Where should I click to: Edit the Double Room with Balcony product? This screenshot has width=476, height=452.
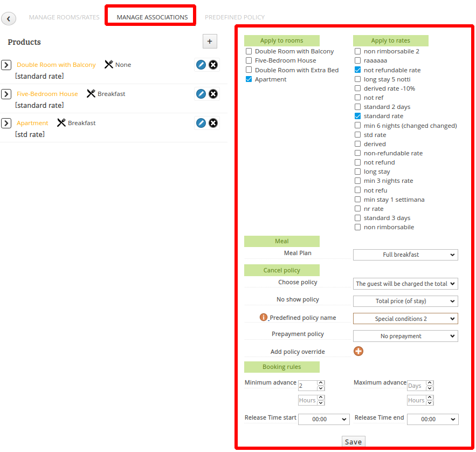pos(201,65)
